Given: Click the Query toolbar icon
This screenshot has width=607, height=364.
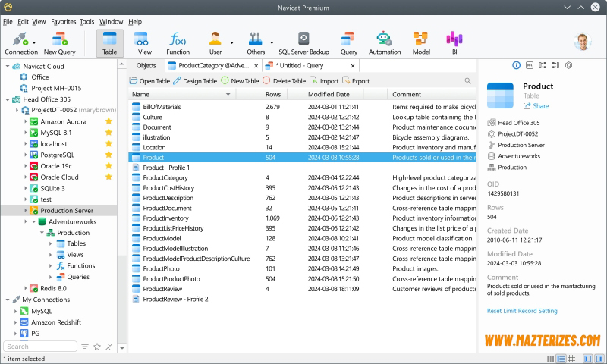Looking at the screenshot, I should click(x=349, y=43).
